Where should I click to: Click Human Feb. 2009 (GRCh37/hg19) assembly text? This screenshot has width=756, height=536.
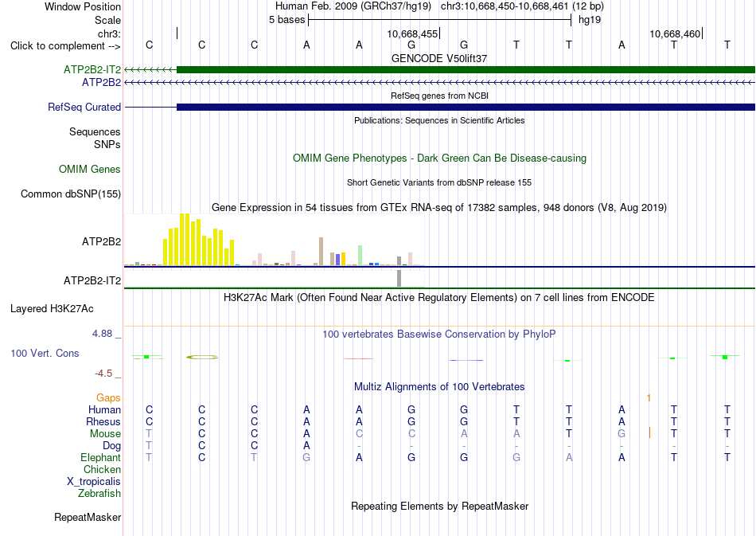353,6
